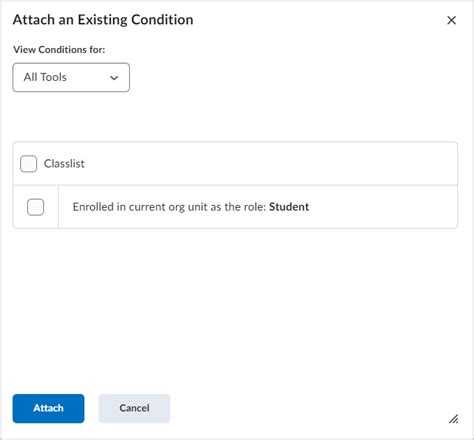Click the word Tools in the dropdown
The height and width of the screenshot is (440, 474).
[54, 77]
